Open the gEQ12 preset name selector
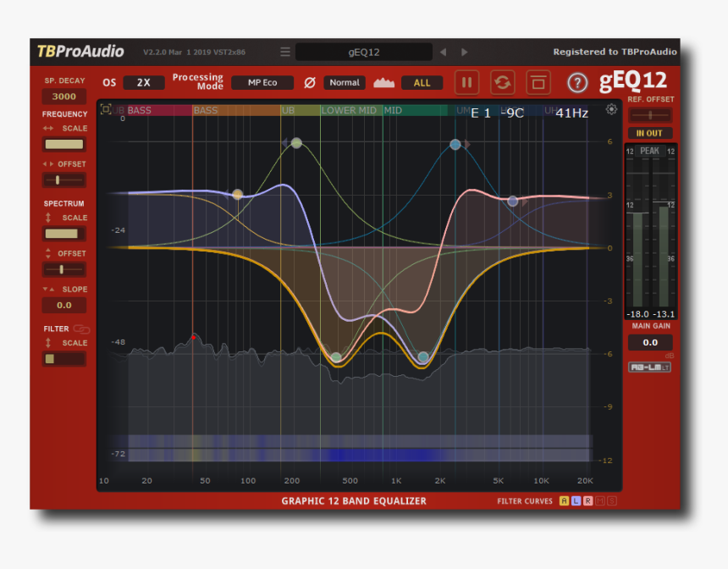 tap(364, 52)
